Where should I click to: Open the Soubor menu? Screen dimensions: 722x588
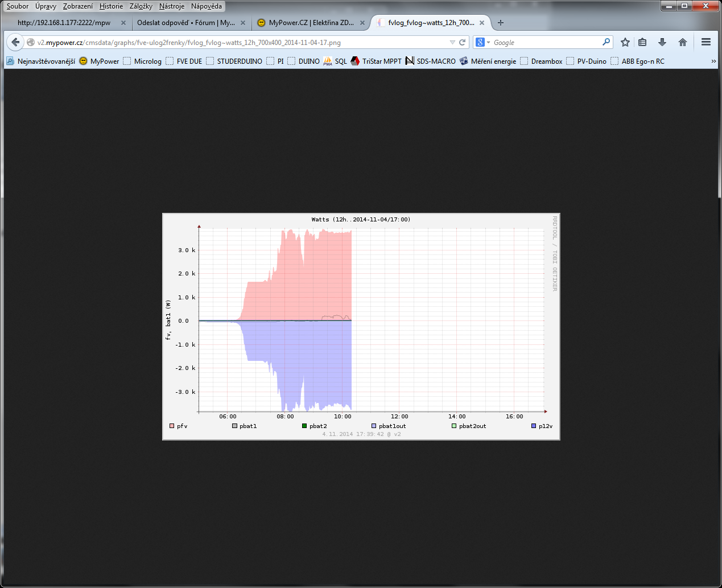coord(18,6)
